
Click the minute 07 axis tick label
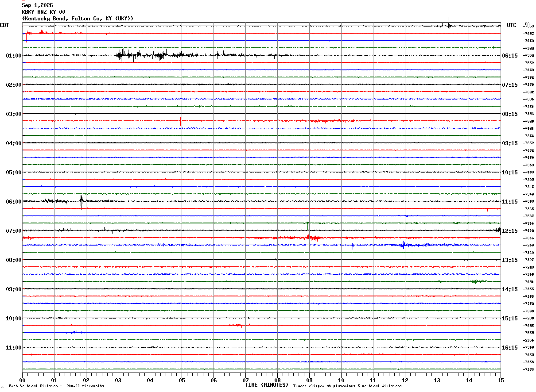click(x=246, y=380)
